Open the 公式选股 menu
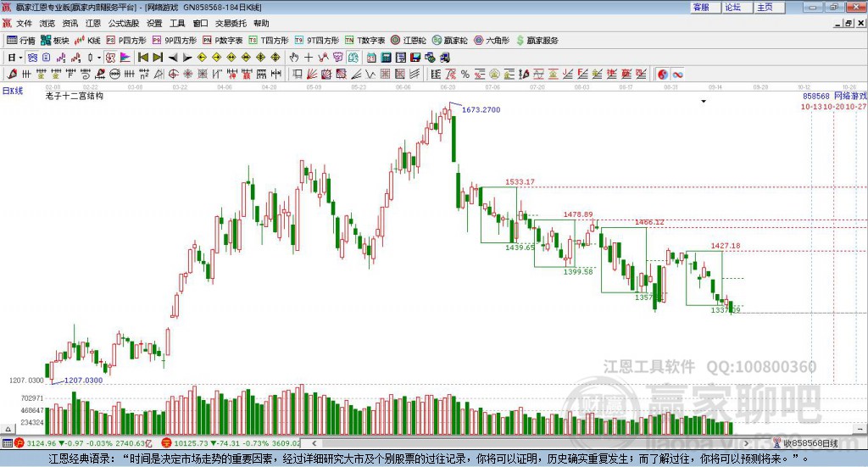868x467 pixels. (x=124, y=23)
